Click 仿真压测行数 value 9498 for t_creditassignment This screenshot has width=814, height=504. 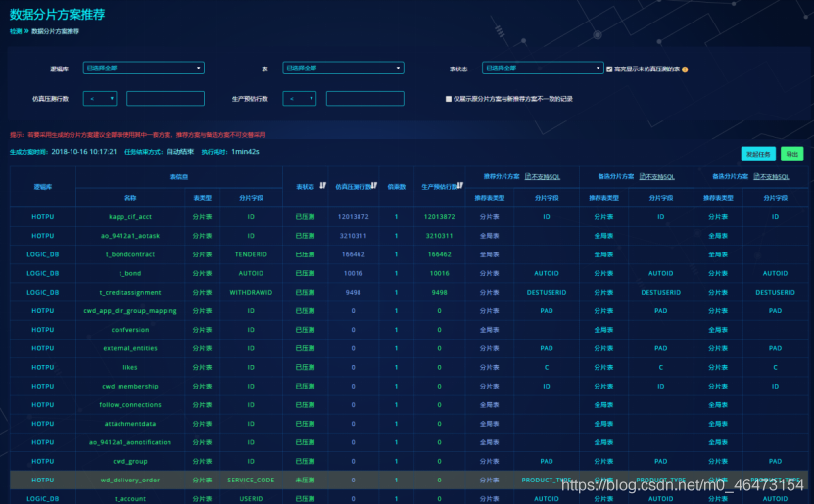point(353,292)
